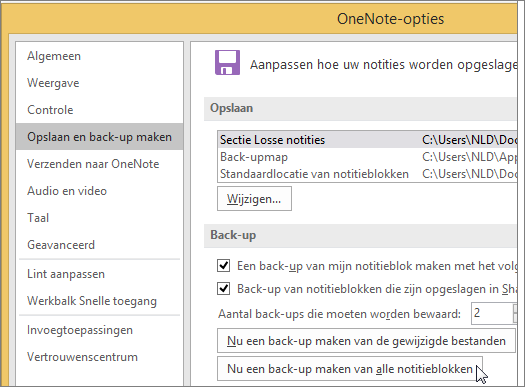Select the Back-upmap location row
The height and width of the screenshot is (387, 525).
pyautogui.click(x=367, y=157)
